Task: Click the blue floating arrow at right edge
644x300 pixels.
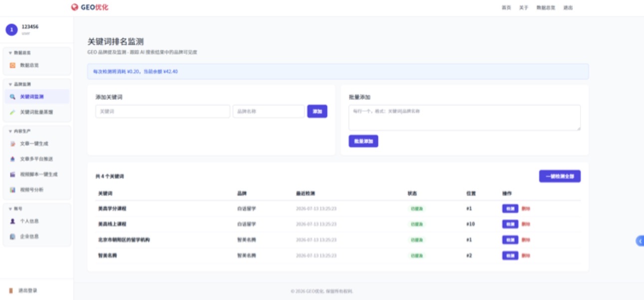Action: 640,241
